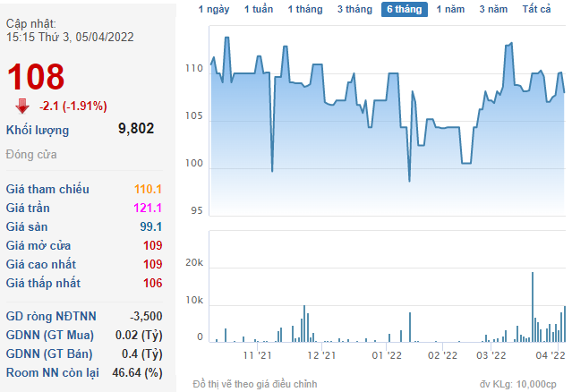The width and height of the screenshot is (572, 392).
Task: Select the Khối lượng value 9,802
Action: pos(136,129)
